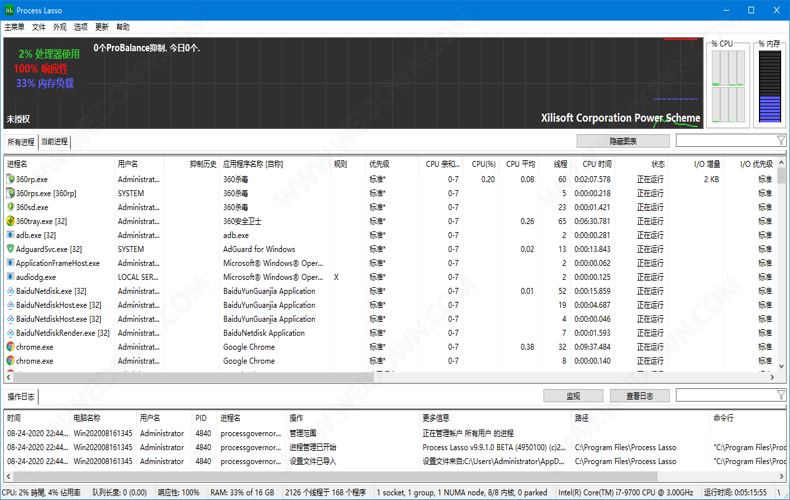Select the 操作日志 tab

[x=21, y=397]
